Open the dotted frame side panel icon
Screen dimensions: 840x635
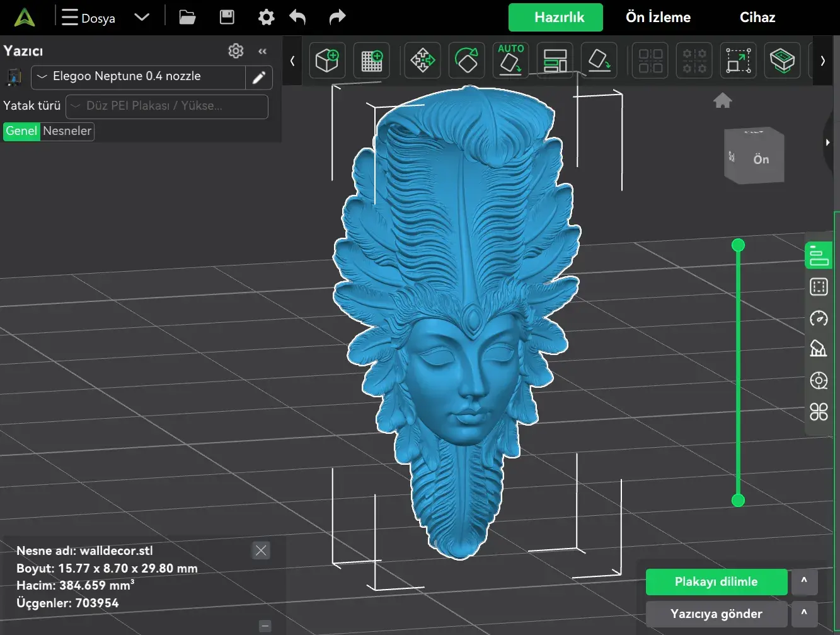pyautogui.click(x=819, y=287)
